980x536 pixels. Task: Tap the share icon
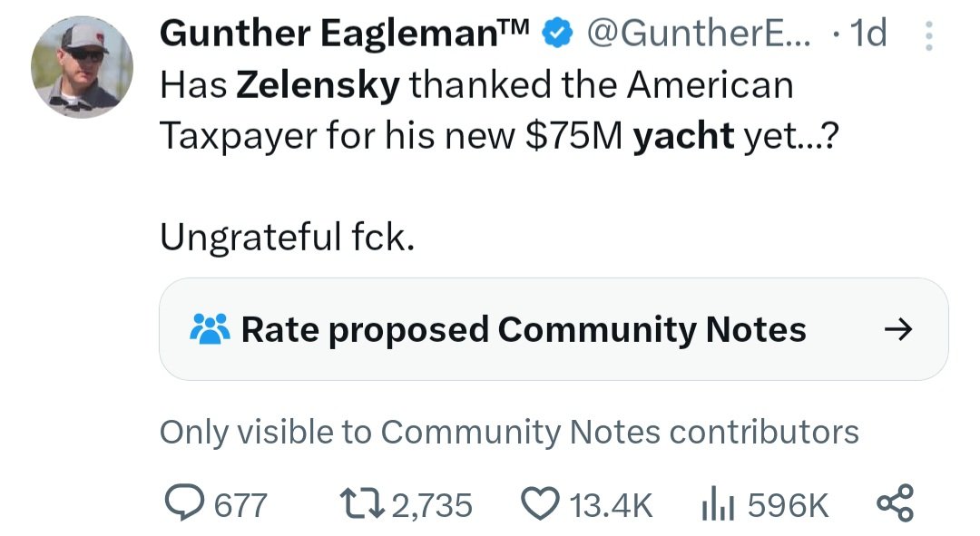895,502
